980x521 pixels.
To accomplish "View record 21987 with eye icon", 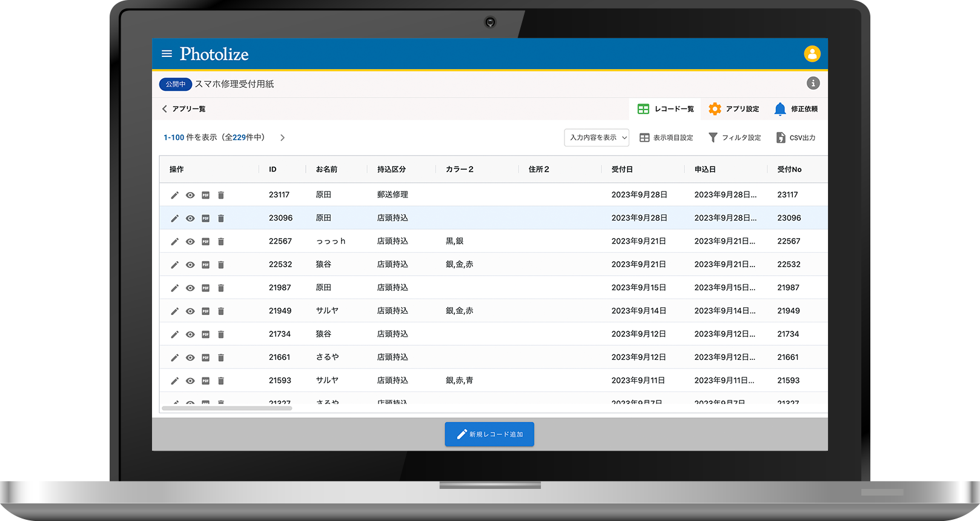I will pyautogui.click(x=190, y=288).
